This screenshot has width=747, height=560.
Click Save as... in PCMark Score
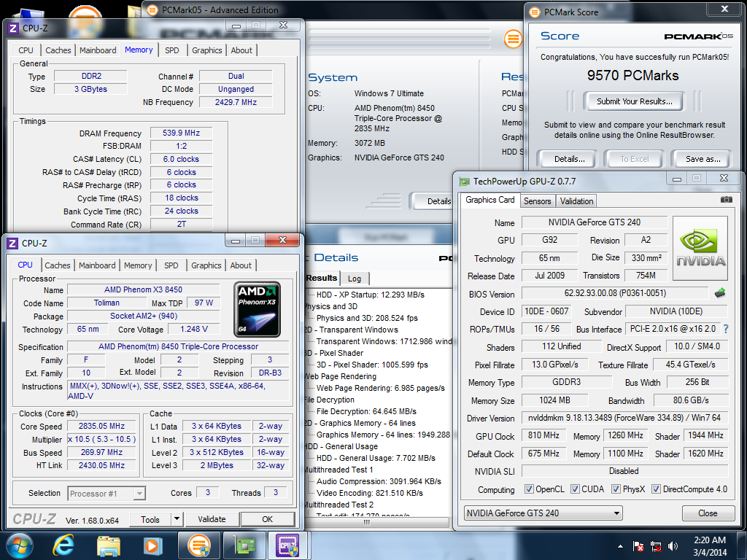(x=703, y=159)
